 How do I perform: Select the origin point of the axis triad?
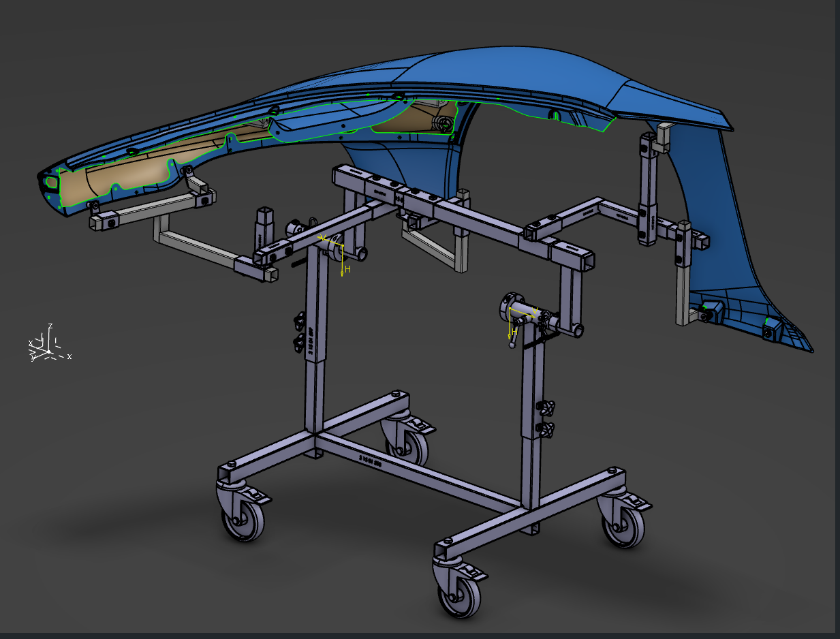[x=48, y=350]
